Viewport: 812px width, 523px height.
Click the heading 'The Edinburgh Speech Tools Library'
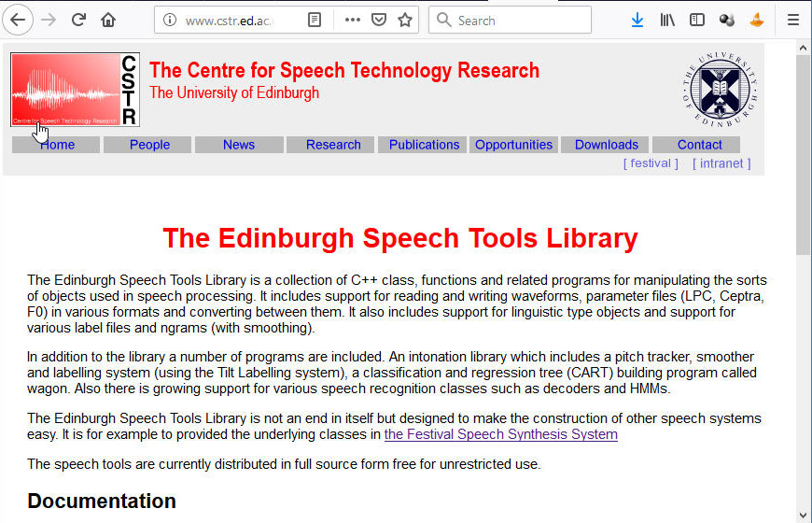[x=400, y=238]
